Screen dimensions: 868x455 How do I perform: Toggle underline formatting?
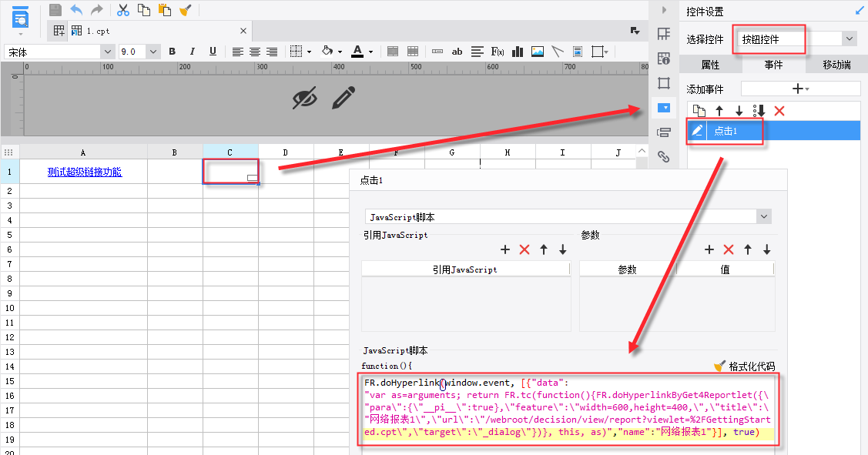pyautogui.click(x=213, y=52)
